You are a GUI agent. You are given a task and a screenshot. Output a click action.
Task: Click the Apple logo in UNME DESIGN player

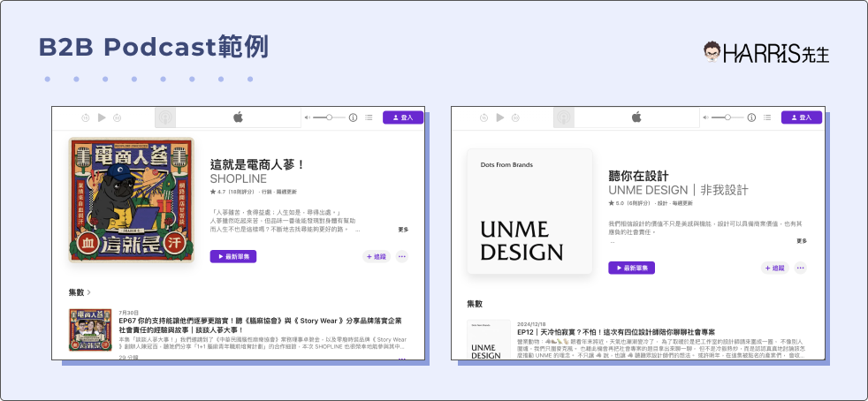(636, 117)
